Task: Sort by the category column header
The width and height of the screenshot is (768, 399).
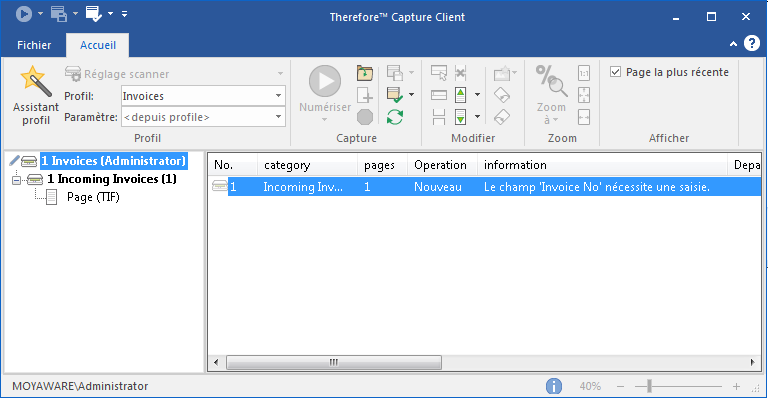Action: [308, 165]
